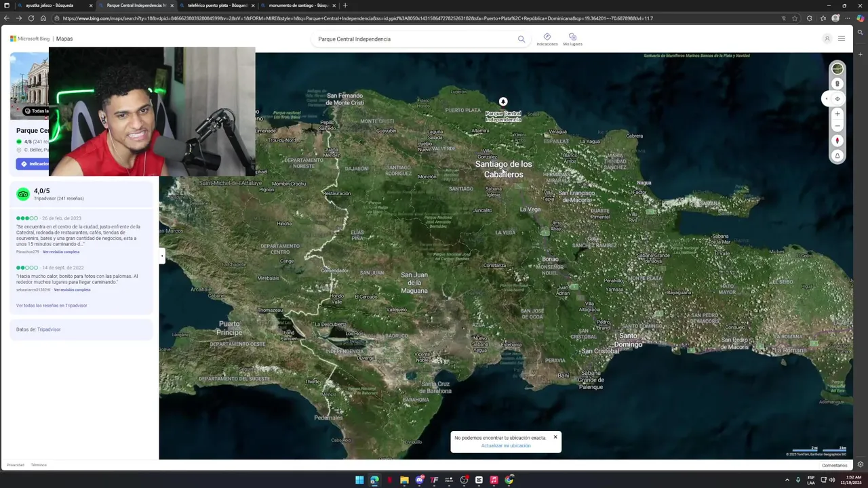Click Actualizar mi ubicación link
The image size is (868, 488).
pos(506,446)
